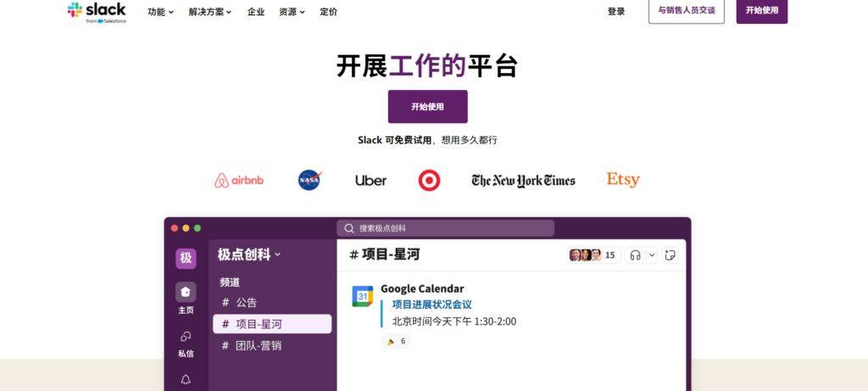Open the 定价 page
Viewport: 868px width, 391px height.
coord(328,12)
